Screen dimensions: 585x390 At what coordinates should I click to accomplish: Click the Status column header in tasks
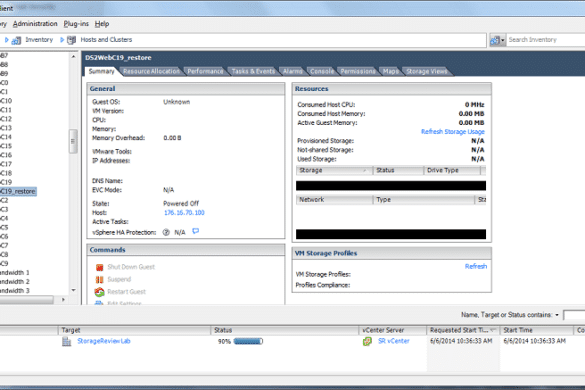pos(284,330)
